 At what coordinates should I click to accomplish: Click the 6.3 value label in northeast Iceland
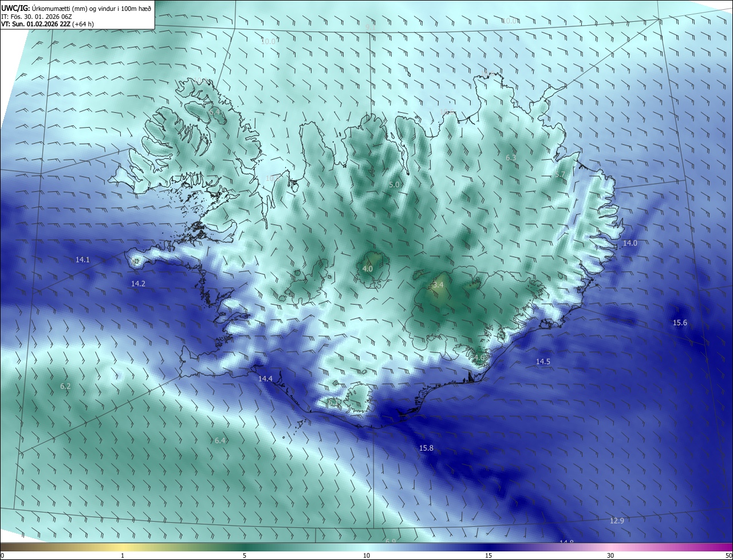click(511, 158)
